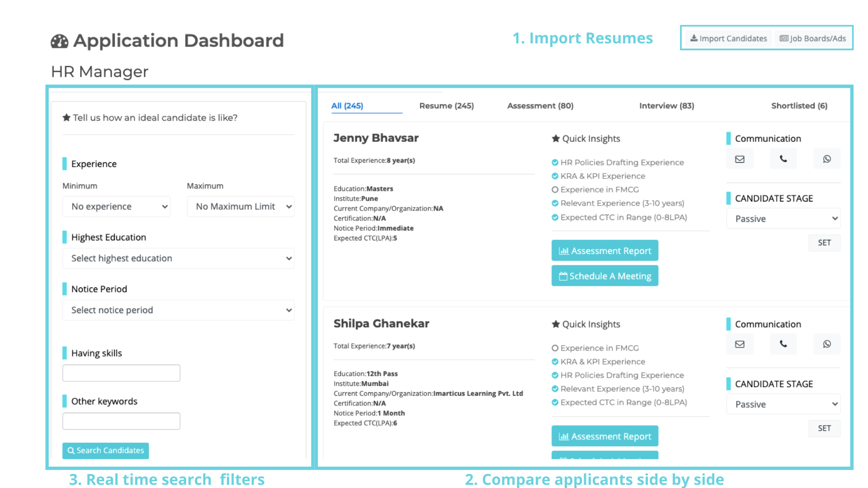This screenshot has height=488, width=868.
Task: Click the Import Candidates download button
Action: coord(728,38)
